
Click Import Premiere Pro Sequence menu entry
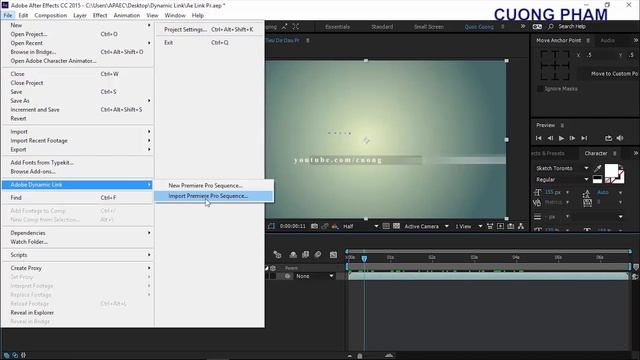(x=213, y=196)
